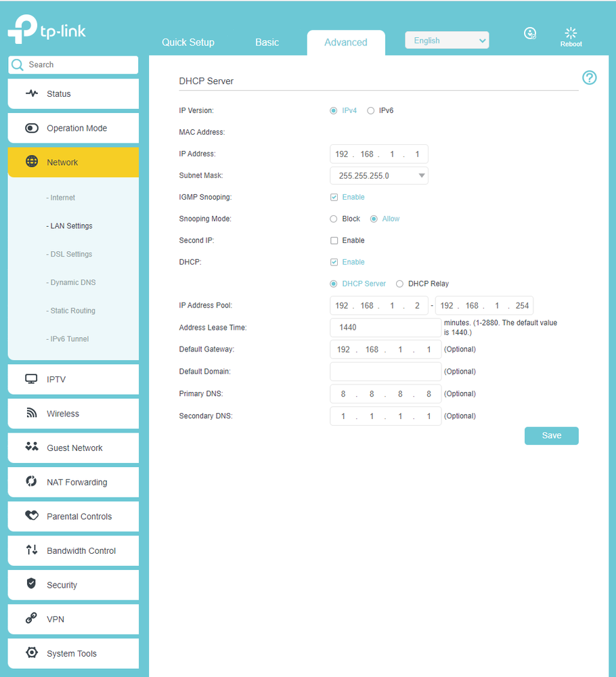Switch to the Basic tab
Image resolution: width=616 pixels, height=677 pixels.
[x=267, y=42]
